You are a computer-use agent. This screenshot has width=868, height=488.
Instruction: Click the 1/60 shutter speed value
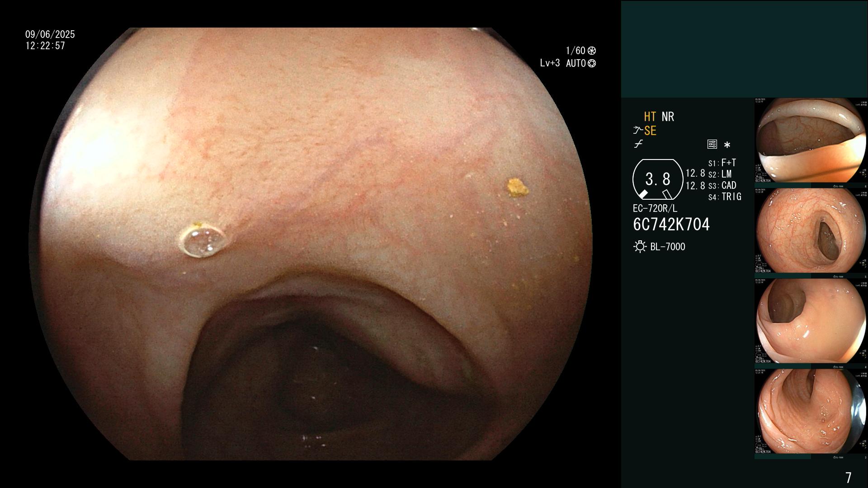tap(576, 51)
